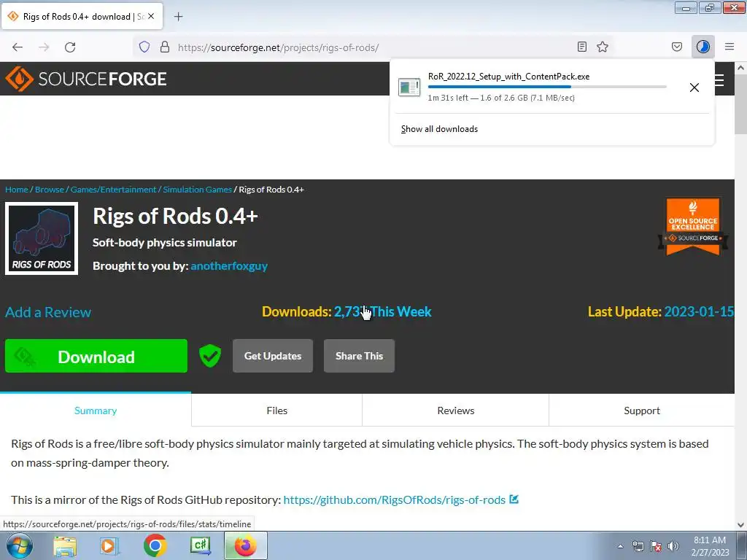
Task: Click the green Download button
Action: pyautogui.click(x=96, y=356)
